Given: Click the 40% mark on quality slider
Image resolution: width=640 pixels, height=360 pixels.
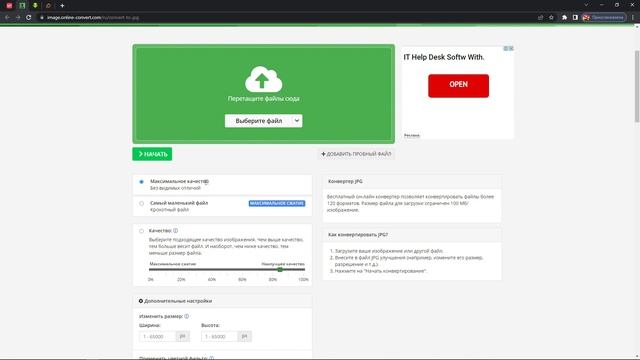Looking at the screenshot, I should [211, 279].
